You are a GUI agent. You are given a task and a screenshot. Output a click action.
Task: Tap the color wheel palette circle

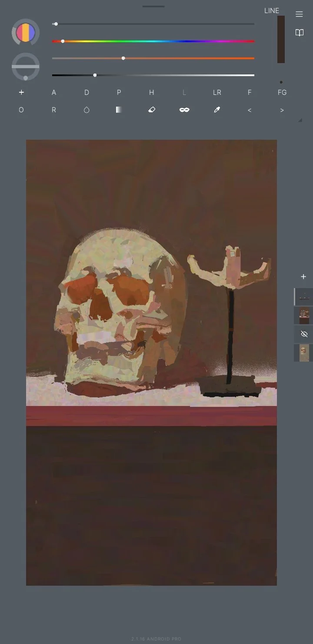(x=26, y=33)
